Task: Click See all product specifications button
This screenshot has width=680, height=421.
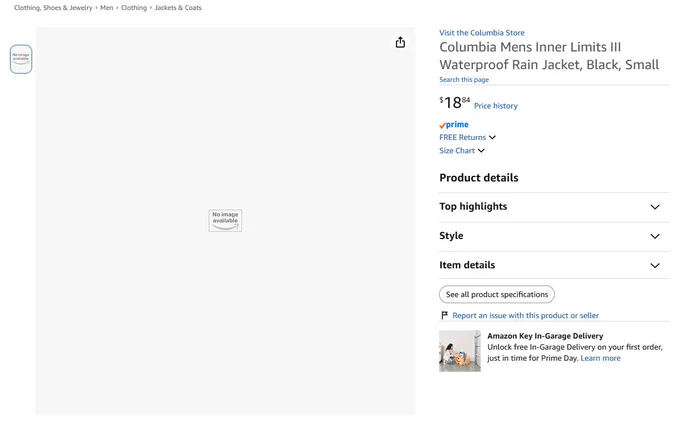Action: click(x=497, y=294)
